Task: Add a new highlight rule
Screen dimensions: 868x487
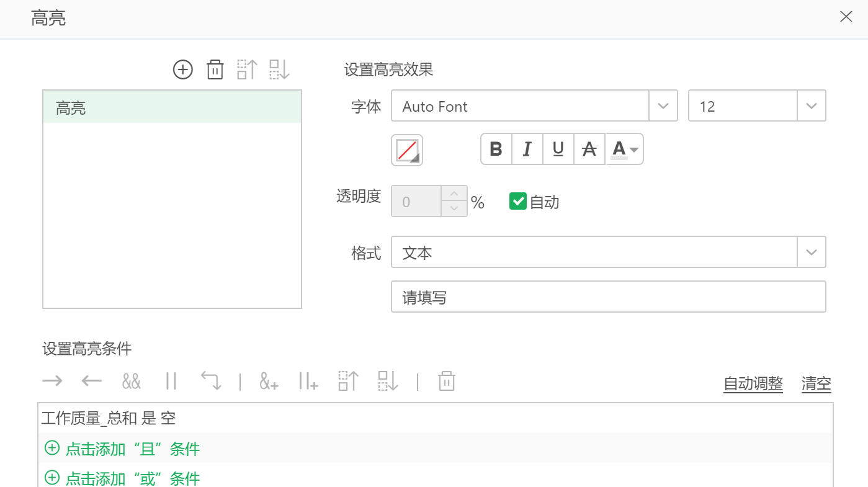Action: point(183,69)
